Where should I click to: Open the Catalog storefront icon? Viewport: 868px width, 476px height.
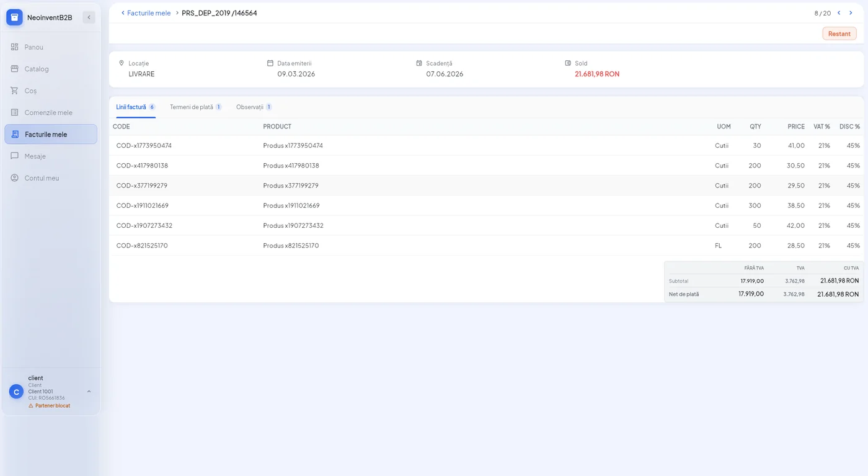tap(15, 69)
